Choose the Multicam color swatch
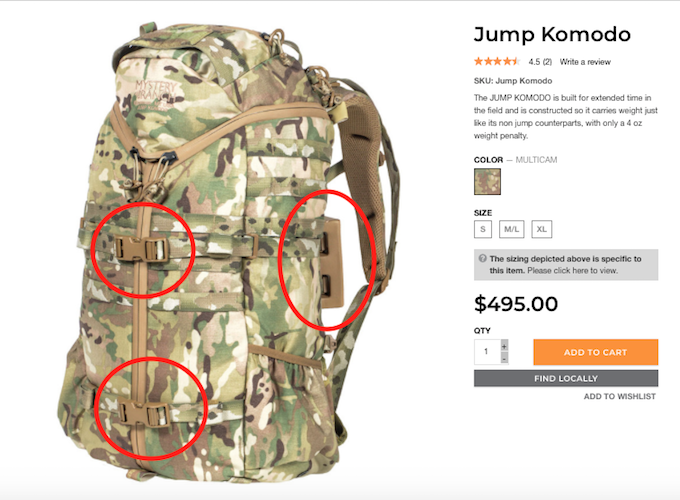The height and width of the screenshot is (500, 680). click(x=487, y=181)
